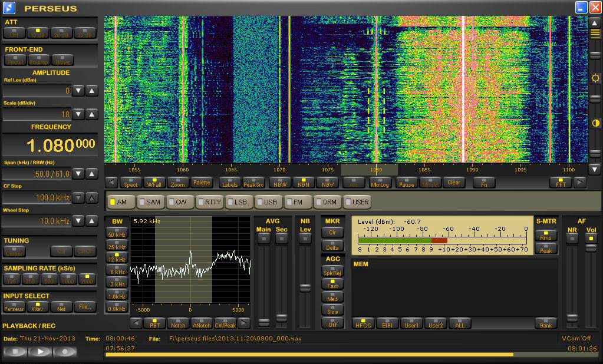This screenshot has height=364, width=603.
Task: Set bandwidth to 6 kHz
Action: 117,269
